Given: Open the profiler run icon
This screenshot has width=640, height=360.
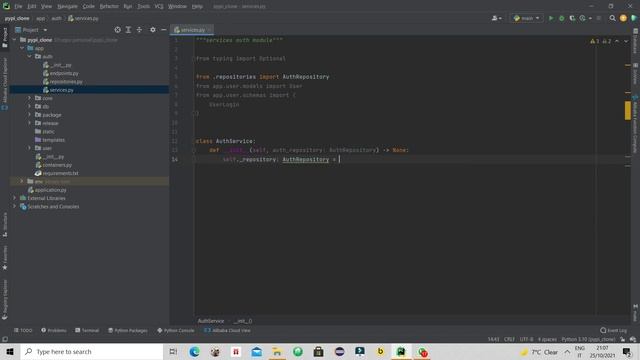Looking at the screenshot, I should click(x=583, y=18).
